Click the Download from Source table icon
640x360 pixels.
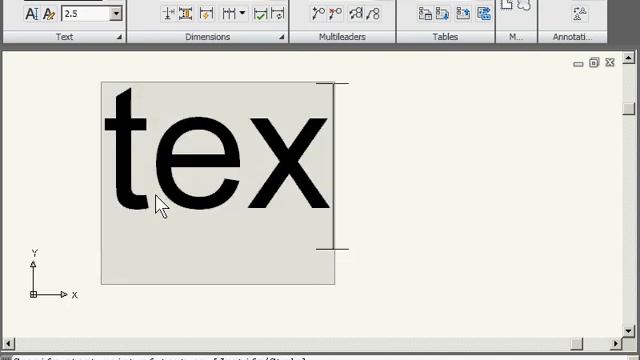442,13
